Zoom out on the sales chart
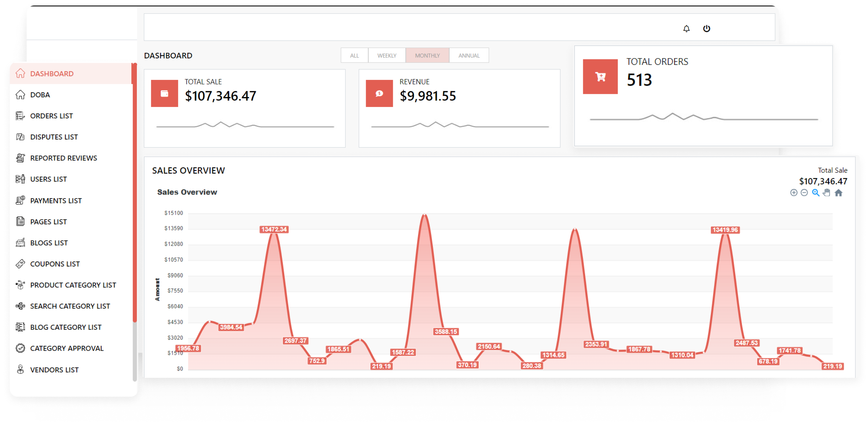Viewport: 868px width, 439px height. point(804,193)
